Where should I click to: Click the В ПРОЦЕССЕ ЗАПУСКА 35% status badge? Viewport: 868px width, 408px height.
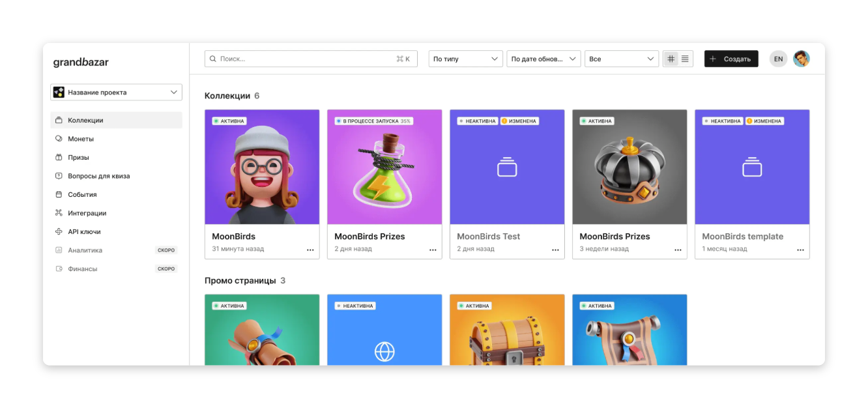tap(373, 121)
